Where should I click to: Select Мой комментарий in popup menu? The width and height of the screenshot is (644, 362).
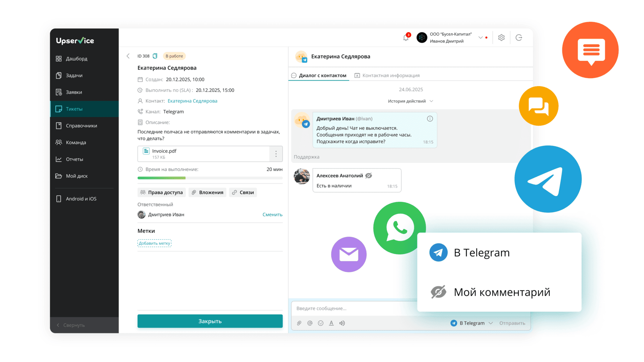(x=499, y=292)
